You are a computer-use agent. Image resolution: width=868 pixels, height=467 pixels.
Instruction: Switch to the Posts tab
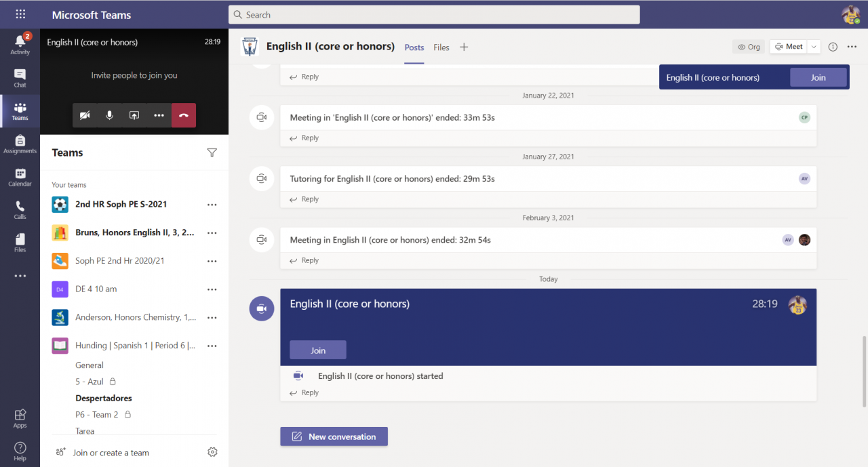(414, 47)
